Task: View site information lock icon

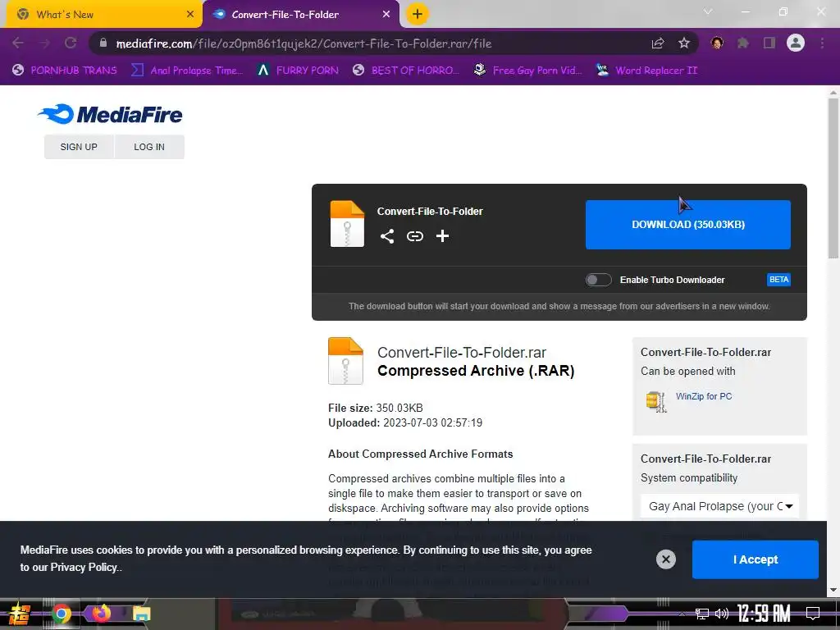Action: pyautogui.click(x=103, y=43)
